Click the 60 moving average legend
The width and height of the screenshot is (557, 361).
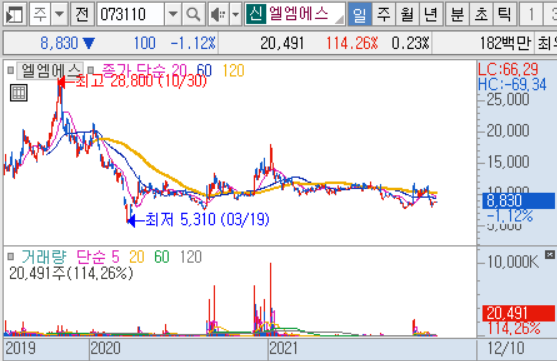point(204,70)
